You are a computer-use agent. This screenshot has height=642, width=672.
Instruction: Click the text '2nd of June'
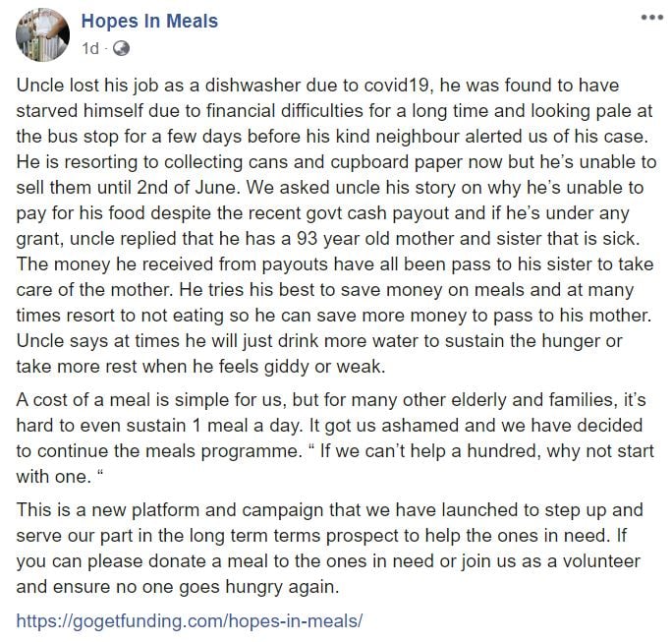tap(190, 189)
